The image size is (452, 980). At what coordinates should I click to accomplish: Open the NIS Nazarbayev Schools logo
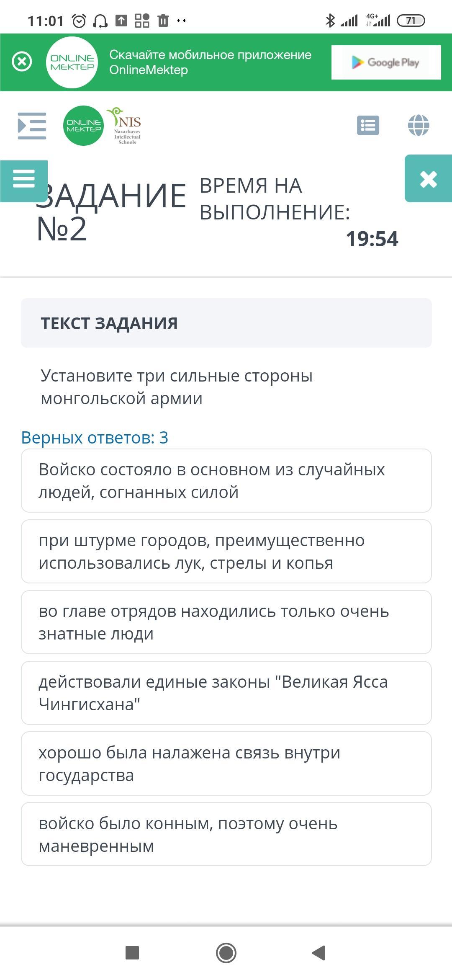(x=126, y=126)
